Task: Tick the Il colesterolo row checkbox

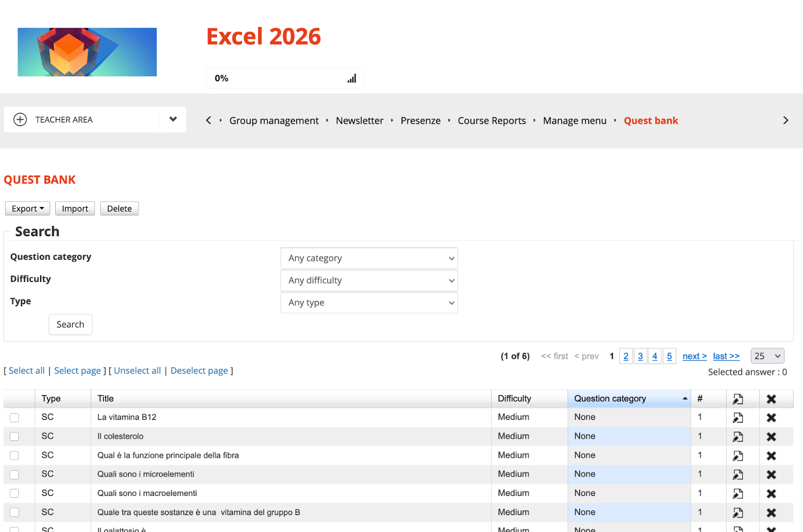Action: click(x=15, y=437)
